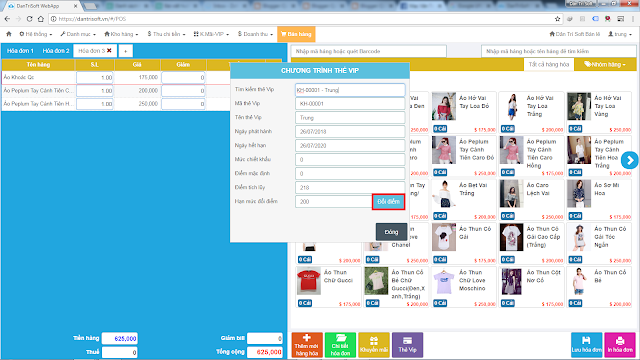
Task: Select the Bán hàng tab
Action: coord(296,34)
